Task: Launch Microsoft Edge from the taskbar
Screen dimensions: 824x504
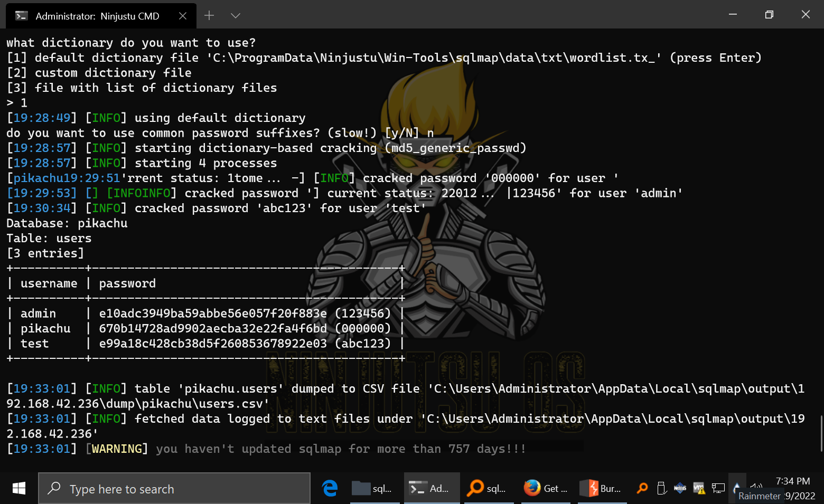Action: (x=330, y=488)
